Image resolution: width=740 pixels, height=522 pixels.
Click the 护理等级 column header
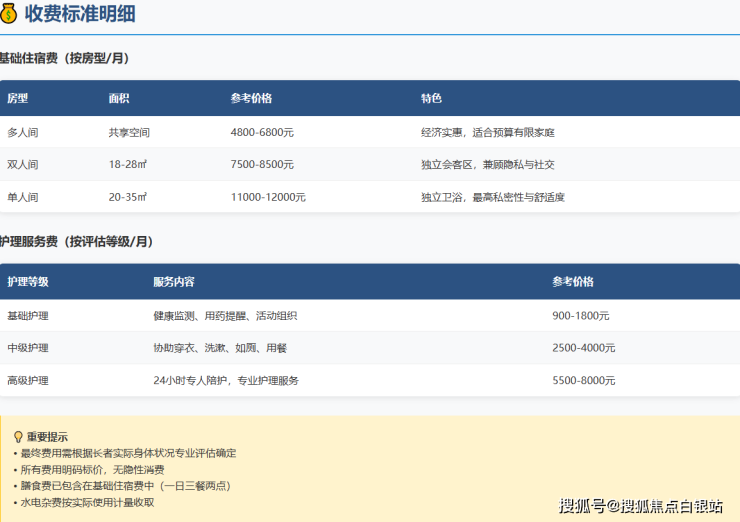(x=28, y=282)
